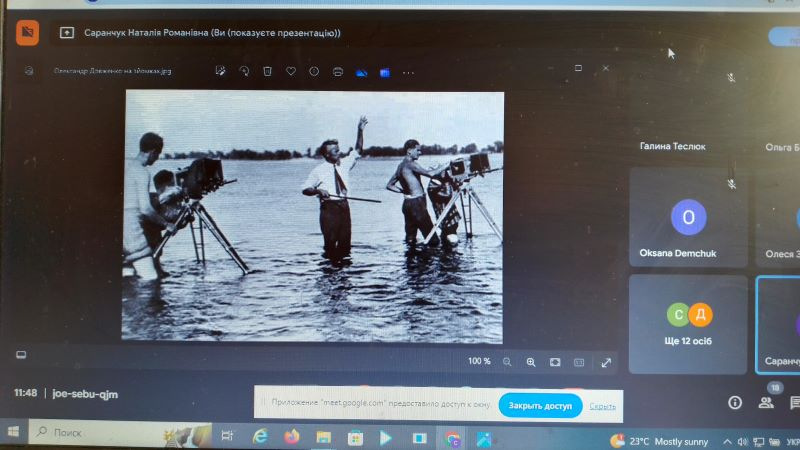Expand the 'Ще 12 осіб' participants tile
The width and height of the screenshot is (800, 450).
click(688, 324)
